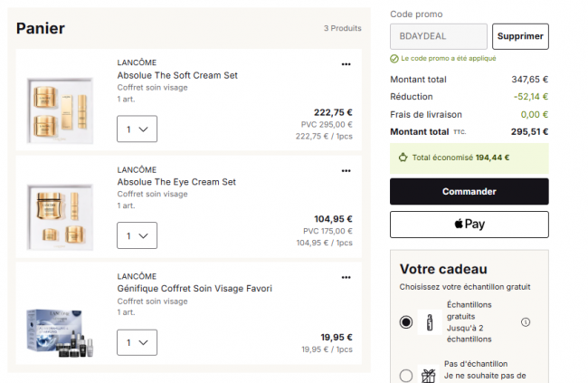Open options menu for Génifique Coffret

click(x=346, y=277)
